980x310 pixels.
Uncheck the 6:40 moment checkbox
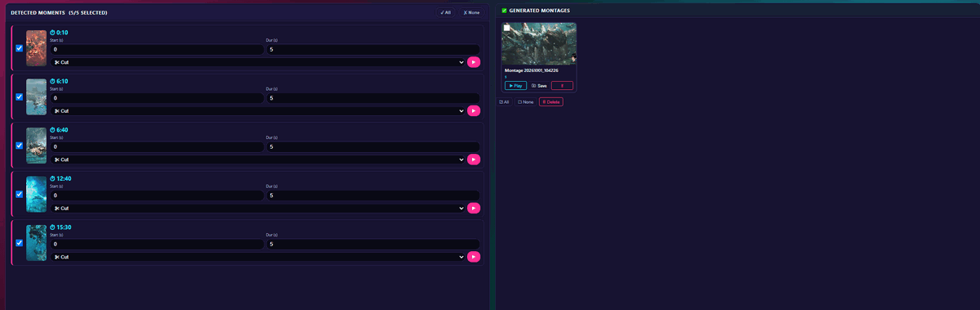point(19,146)
